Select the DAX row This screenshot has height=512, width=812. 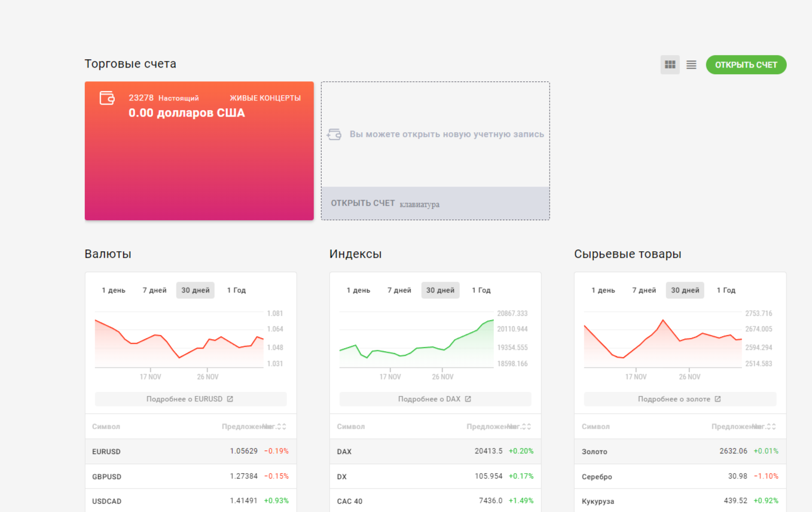pyautogui.click(x=435, y=452)
